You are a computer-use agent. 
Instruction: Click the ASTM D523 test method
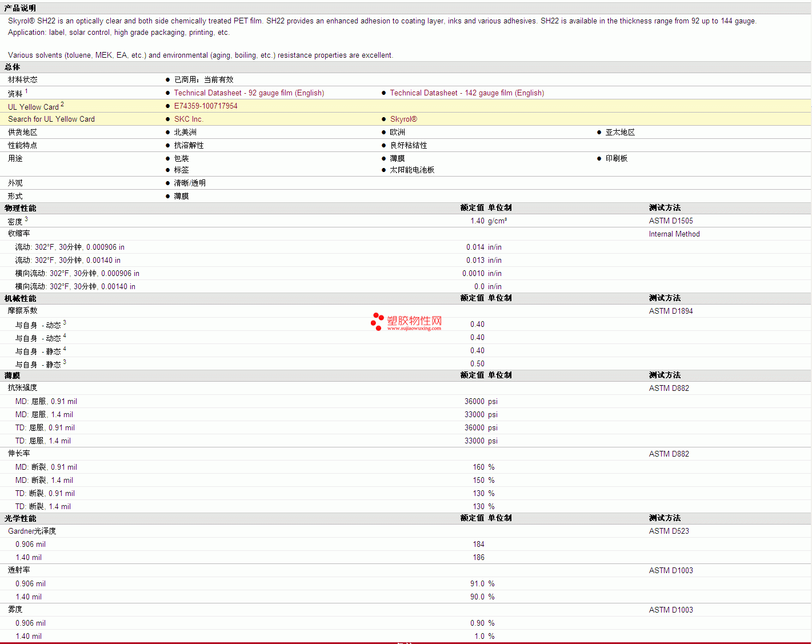tap(669, 531)
